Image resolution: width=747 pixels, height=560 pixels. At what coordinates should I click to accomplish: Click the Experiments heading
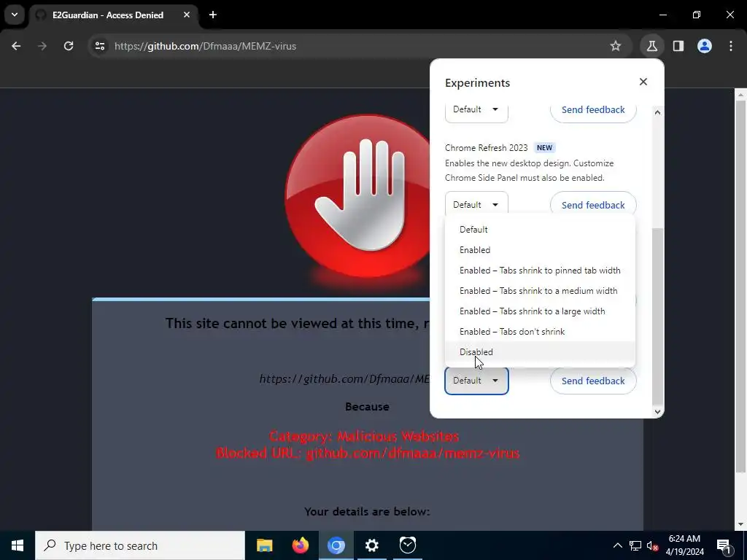tap(477, 83)
